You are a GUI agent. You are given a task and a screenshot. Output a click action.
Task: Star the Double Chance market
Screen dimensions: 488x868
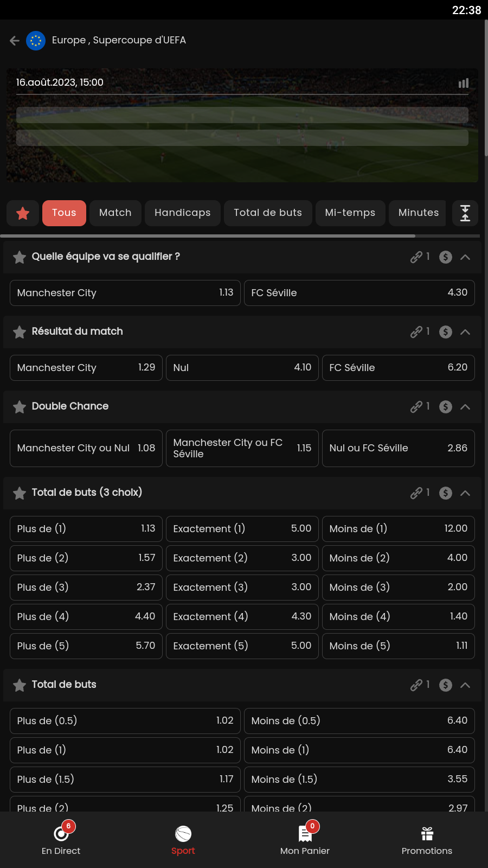(20, 407)
